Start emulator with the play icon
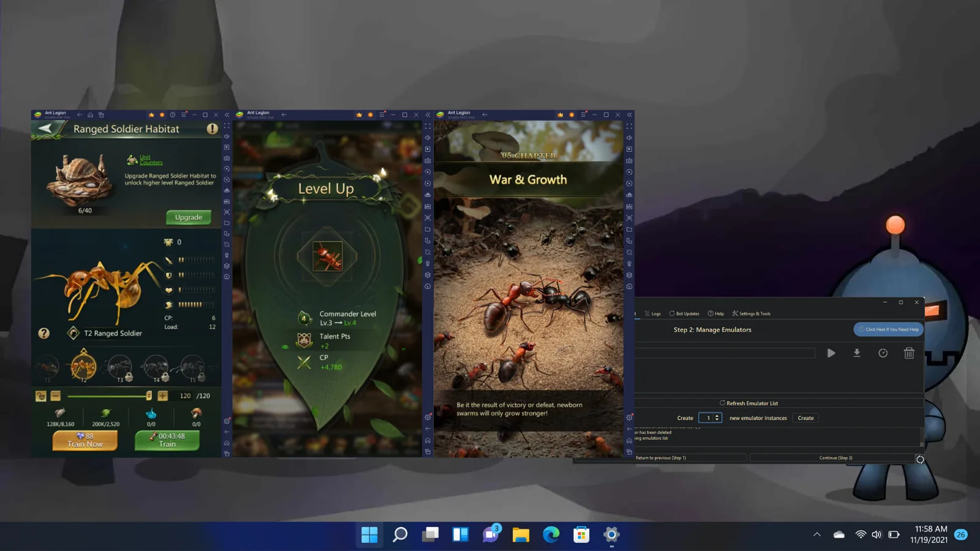 (831, 353)
